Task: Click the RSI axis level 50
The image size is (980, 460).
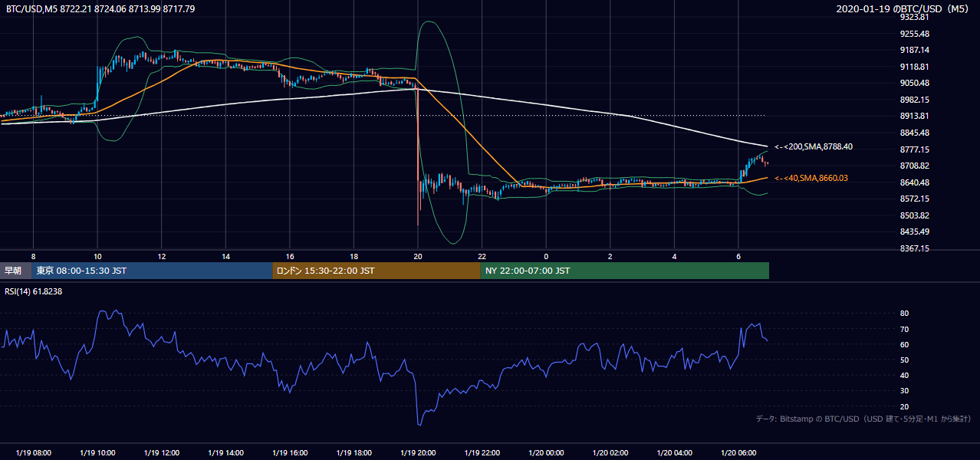Action: (904, 360)
